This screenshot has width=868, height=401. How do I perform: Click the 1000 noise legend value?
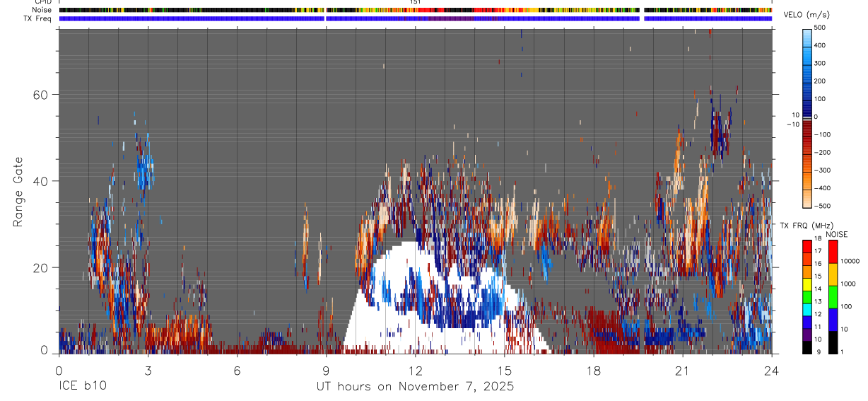[x=849, y=284]
